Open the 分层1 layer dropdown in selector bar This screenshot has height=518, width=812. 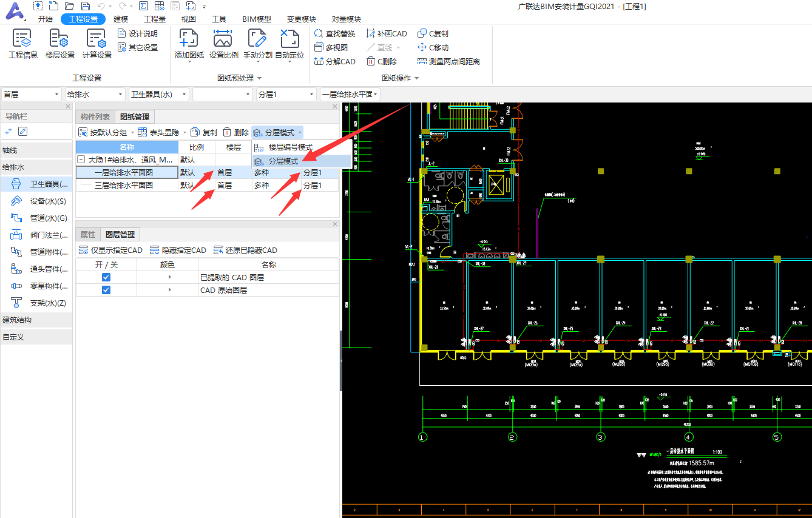pos(286,94)
